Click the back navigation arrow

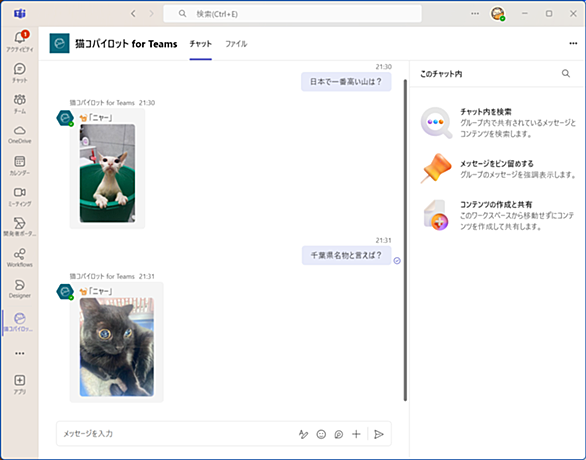(133, 14)
